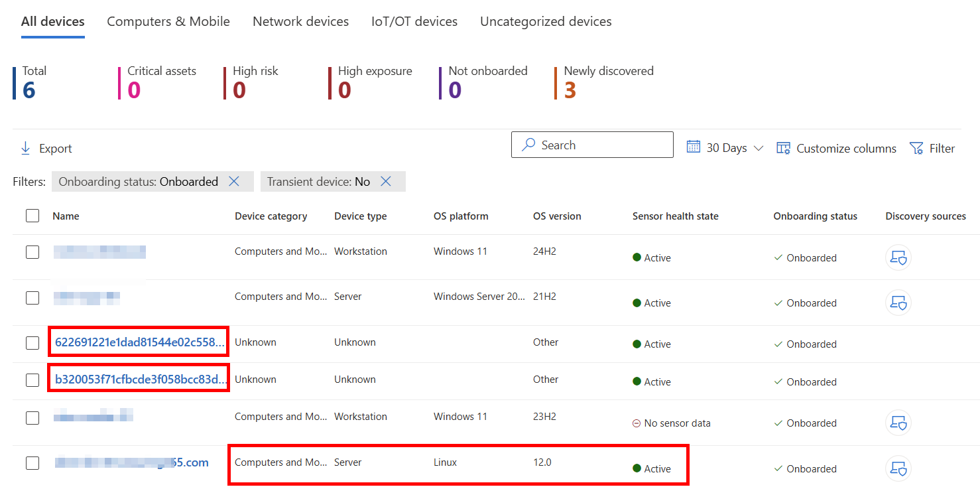980x487 pixels.
Task: Check the box for device 622691221e1dad81544e02c558
Action: (32, 343)
